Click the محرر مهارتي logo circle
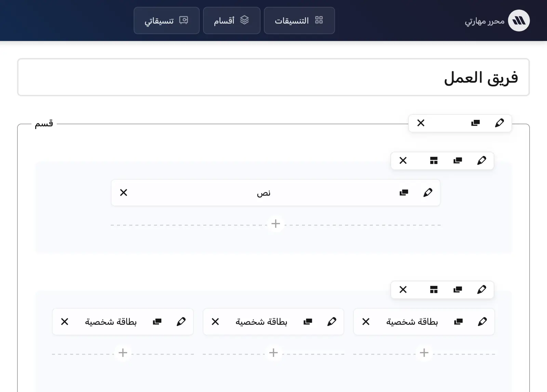Image resolution: width=547 pixels, height=392 pixels. coord(519,20)
